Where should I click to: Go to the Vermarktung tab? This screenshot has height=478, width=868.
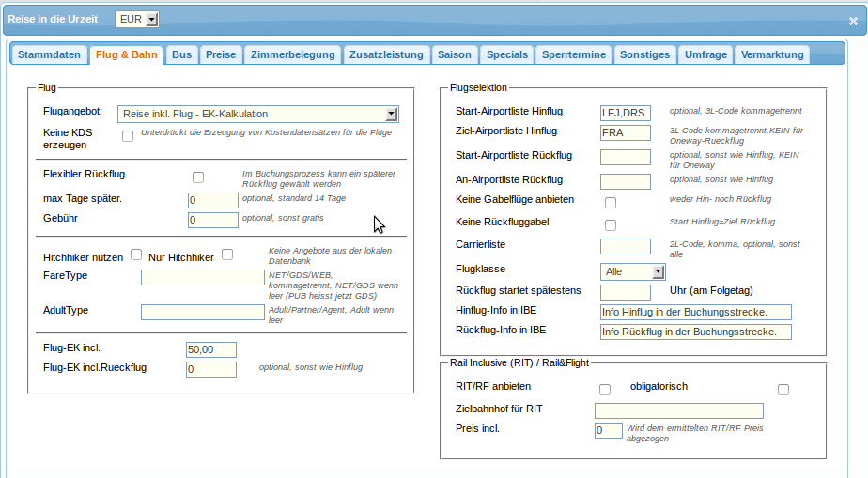(772, 54)
